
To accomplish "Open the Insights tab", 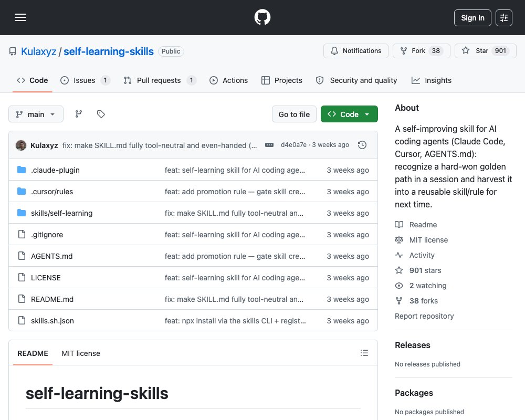I will click(431, 80).
